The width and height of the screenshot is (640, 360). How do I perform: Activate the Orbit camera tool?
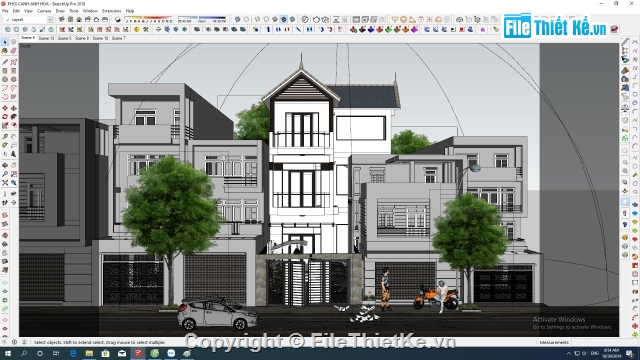point(5,165)
